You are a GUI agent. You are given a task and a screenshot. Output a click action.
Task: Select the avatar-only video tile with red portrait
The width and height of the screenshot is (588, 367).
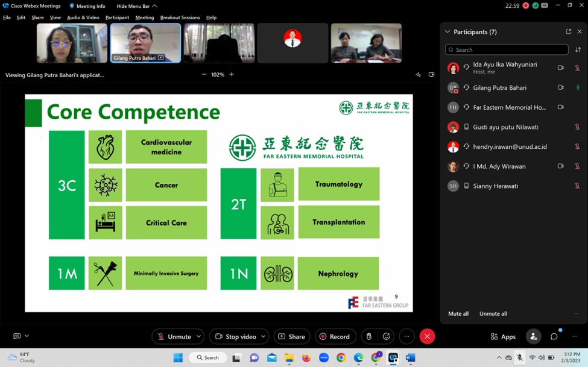pyautogui.click(x=292, y=43)
